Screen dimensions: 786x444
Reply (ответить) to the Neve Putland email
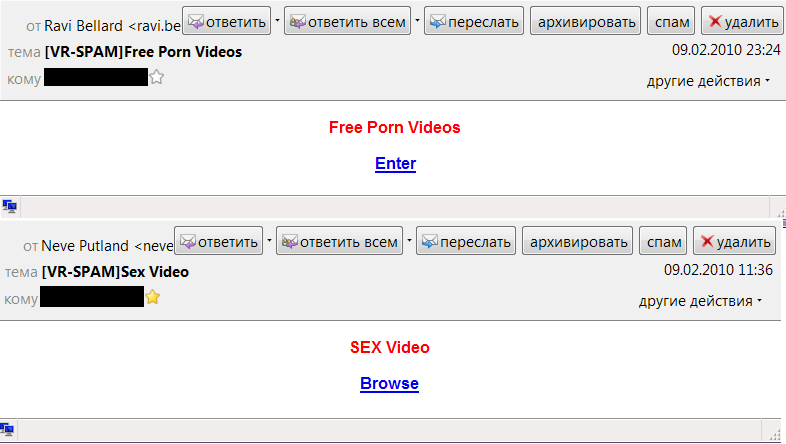tap(219, 242)
